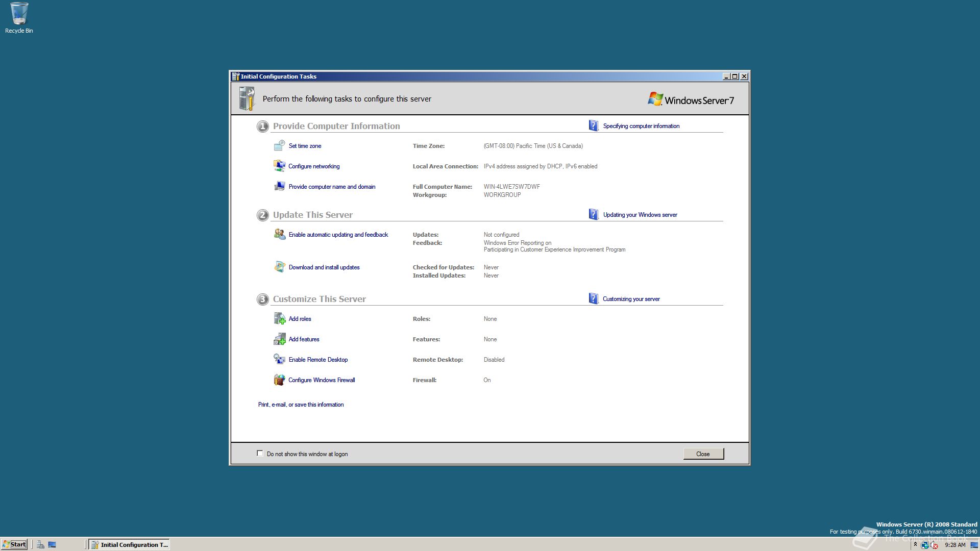Screen dimensions: 980x551
Task: Open Download and install updates link
Action: (324, 267)
